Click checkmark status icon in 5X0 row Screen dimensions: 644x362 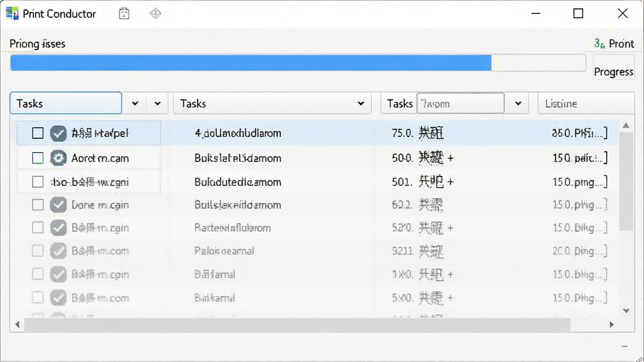pyautogui.click(x=58, y=297)
